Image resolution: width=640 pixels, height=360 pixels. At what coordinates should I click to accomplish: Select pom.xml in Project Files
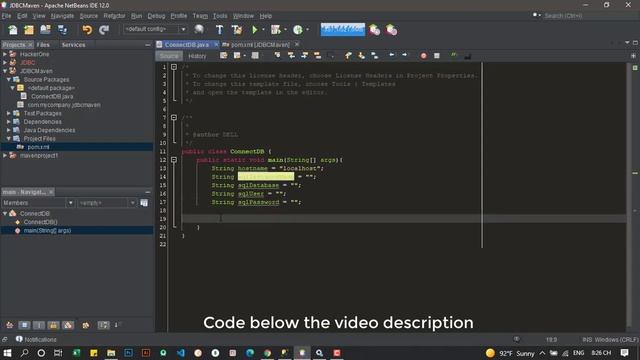click(x=38, y=147)
